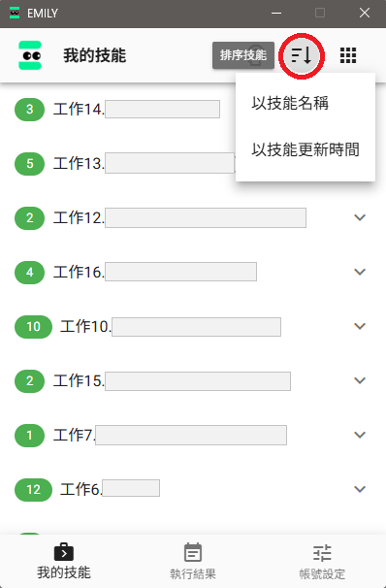Expand the 工作6 skill chevron

pos(360,489)
